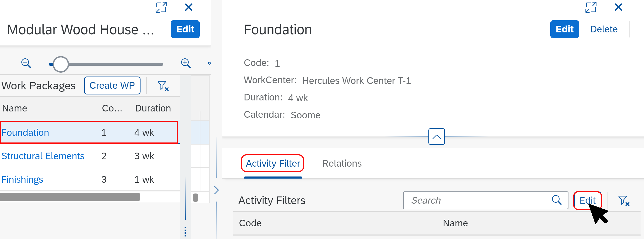
Task: Close the Foundation detail dialog
Action: (619, 7)
